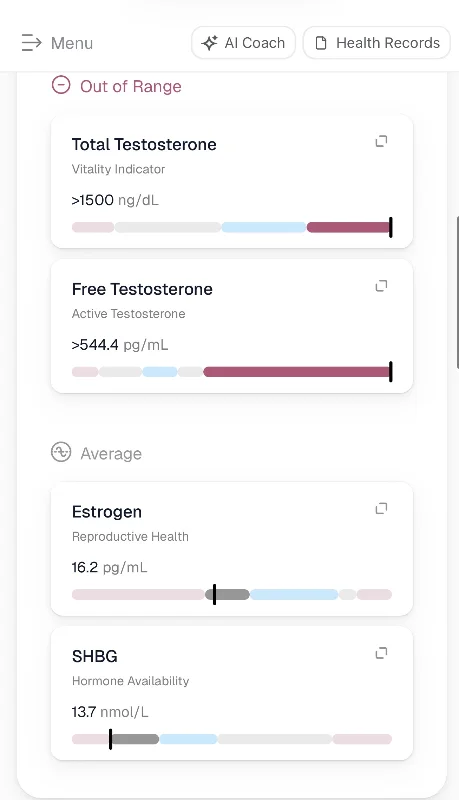The width and height of the screenshot is (459, 800).
Task: Click the Out of Range minus circle
Action: coord(61,85)
